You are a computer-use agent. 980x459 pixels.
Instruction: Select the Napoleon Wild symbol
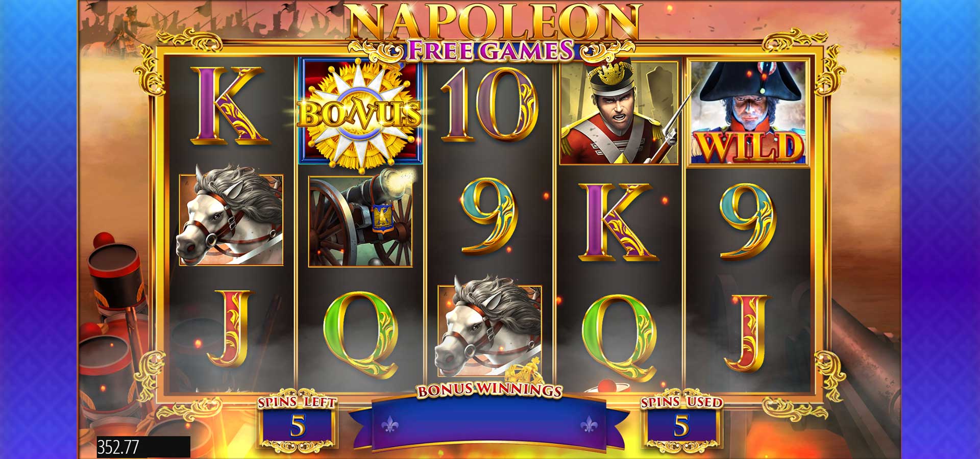pyautogui.click(x=748, y=113)
